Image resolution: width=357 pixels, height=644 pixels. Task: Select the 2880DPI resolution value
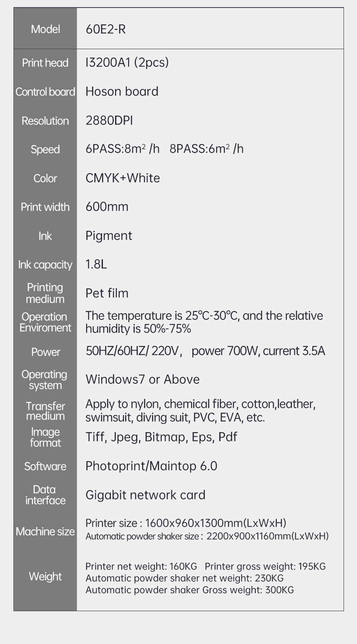[x=109, y=120]
